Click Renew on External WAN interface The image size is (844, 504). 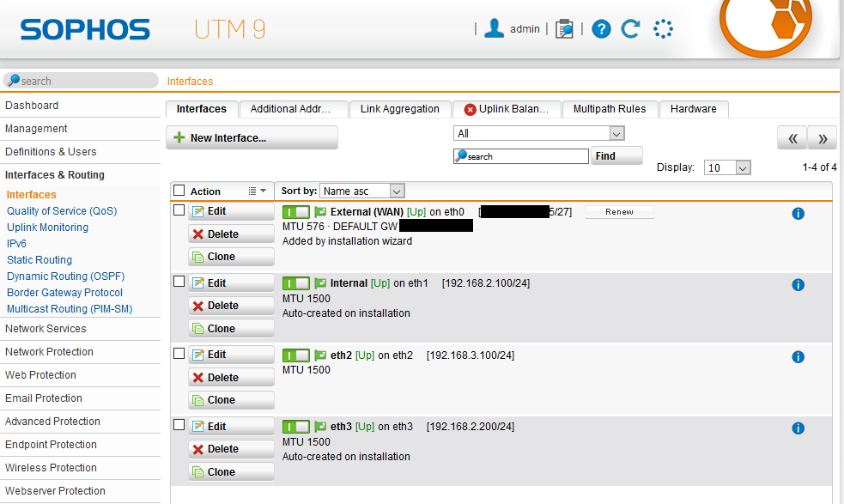point(619,212)
